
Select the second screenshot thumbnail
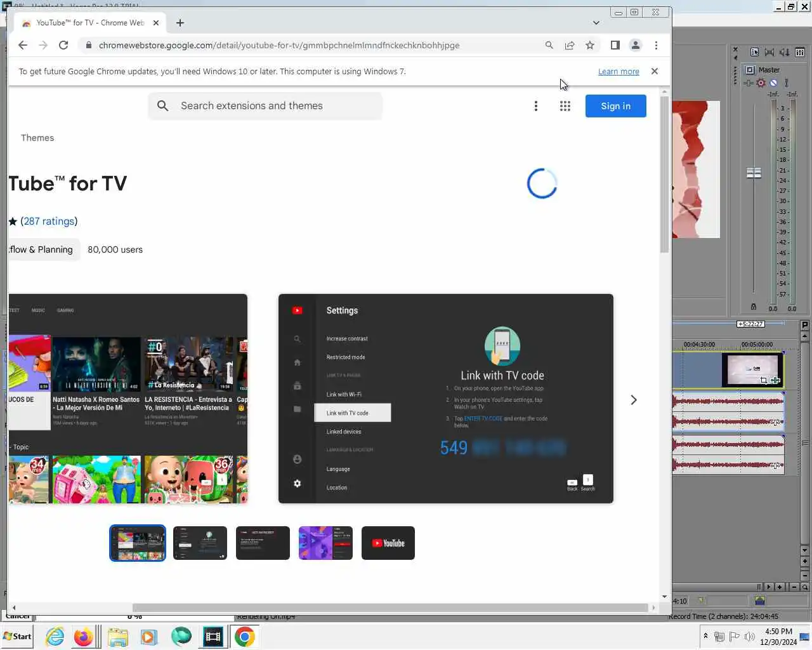[200, 543]
